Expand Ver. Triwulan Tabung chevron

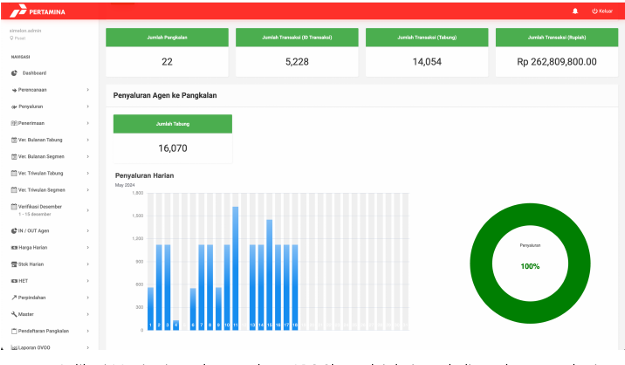[x=88, y=173]
